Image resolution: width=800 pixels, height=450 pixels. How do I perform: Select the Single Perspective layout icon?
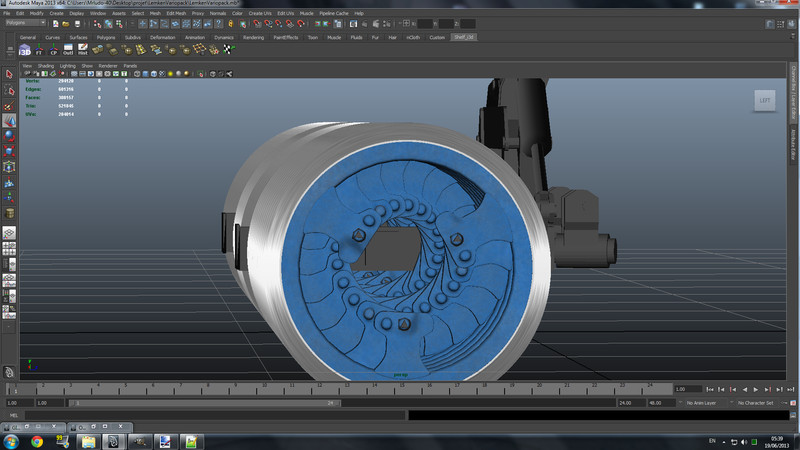(x=9, y=233)
